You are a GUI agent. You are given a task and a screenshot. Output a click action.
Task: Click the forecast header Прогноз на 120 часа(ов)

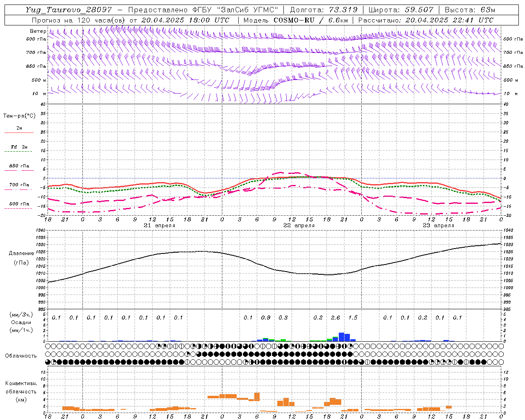pos(79,20)
